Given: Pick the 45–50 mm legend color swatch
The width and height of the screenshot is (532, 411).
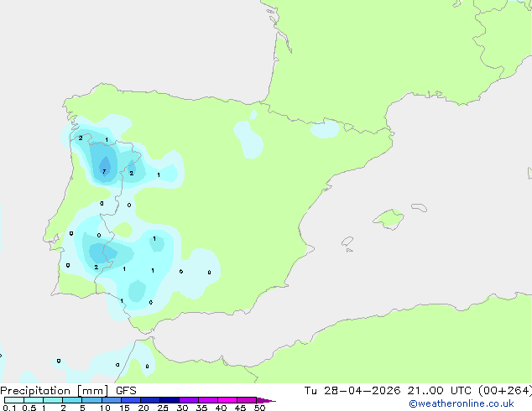Looking at the screenshot, I should 247,400.
